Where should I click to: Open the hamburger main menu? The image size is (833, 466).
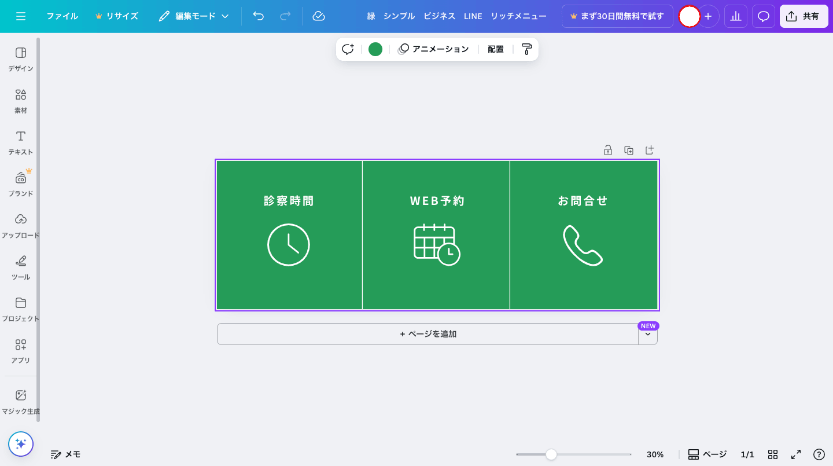[x=20, y=16]
